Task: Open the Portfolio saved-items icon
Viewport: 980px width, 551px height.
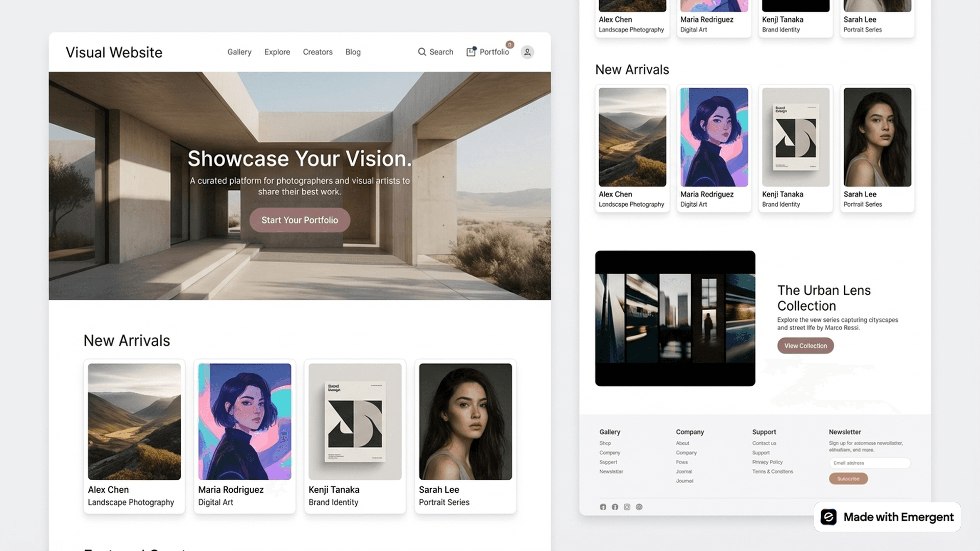Action: [x=471, y=52]
